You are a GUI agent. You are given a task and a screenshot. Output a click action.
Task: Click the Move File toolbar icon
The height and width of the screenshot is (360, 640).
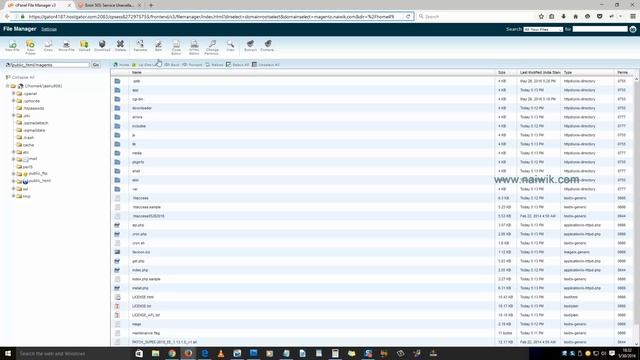(x=66, y=46)
